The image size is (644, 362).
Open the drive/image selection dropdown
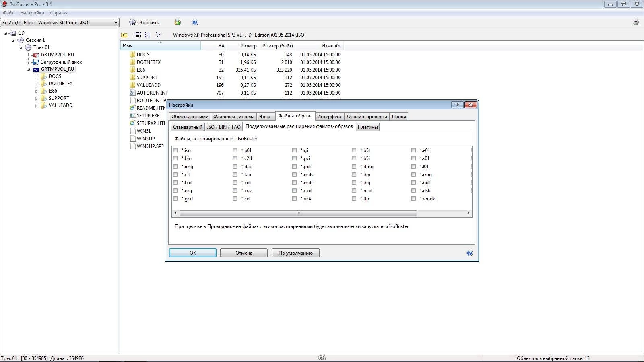pyautogui.click(x=116, y=23)
